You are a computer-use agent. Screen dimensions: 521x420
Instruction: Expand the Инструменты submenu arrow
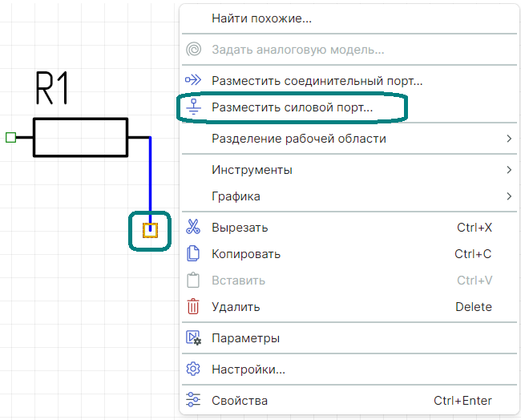[x=509, y=170]
